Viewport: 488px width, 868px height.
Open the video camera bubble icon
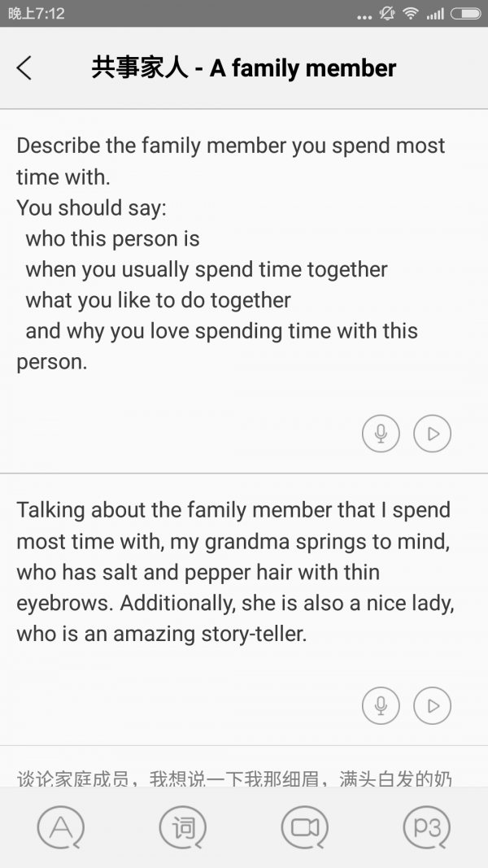point(304,828)
